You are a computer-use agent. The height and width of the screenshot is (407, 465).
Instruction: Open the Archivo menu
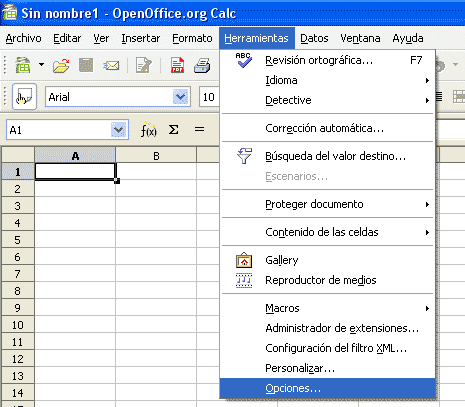tap(23, 38)
